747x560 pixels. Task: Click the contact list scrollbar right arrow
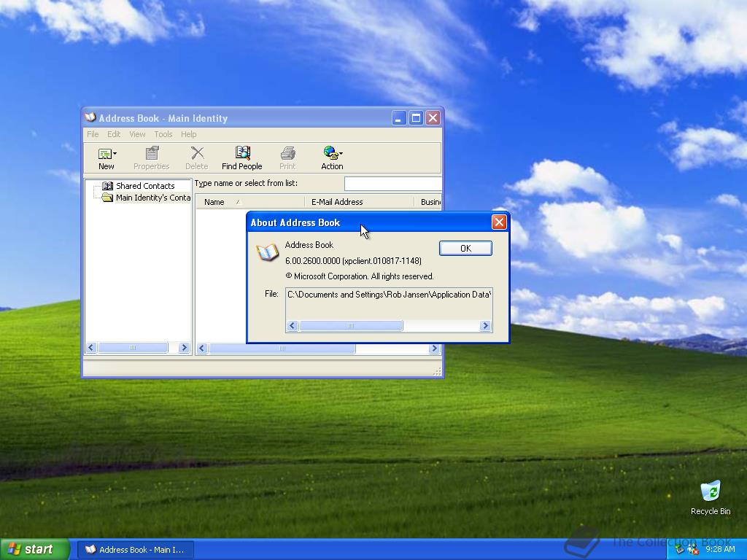(x=433, y=348)
